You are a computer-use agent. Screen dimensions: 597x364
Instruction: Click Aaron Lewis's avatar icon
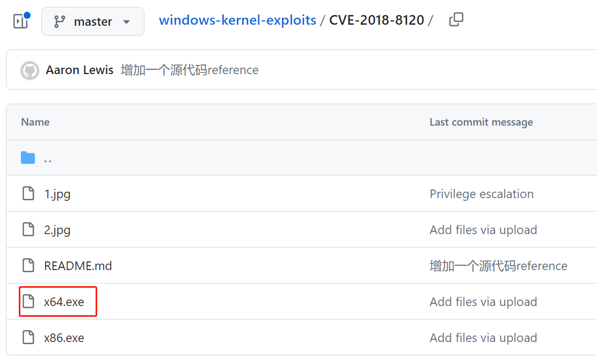tap(30, 70)
